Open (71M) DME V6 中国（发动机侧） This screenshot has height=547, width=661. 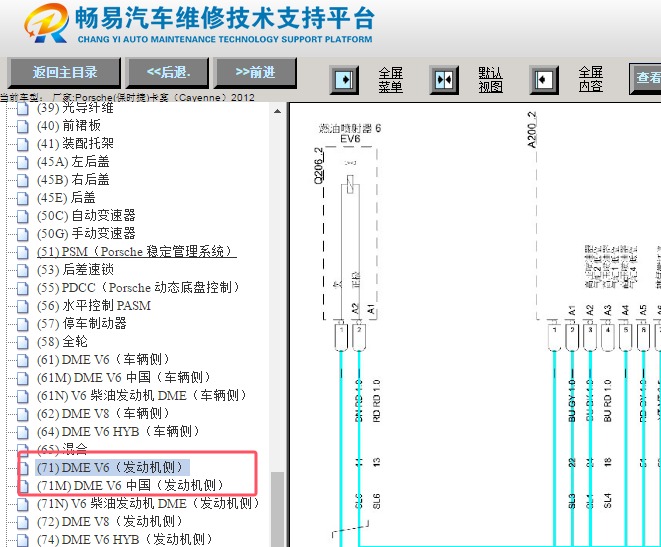131,486
